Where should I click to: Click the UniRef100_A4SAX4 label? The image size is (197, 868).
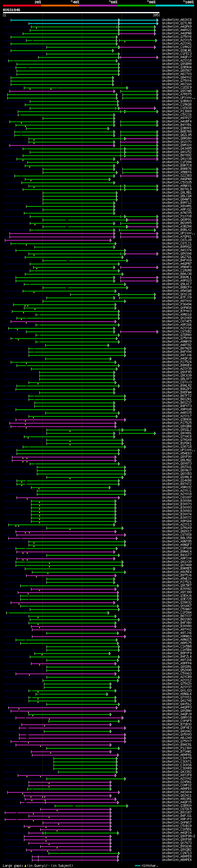pyautogui.click(x=177, y=792)
